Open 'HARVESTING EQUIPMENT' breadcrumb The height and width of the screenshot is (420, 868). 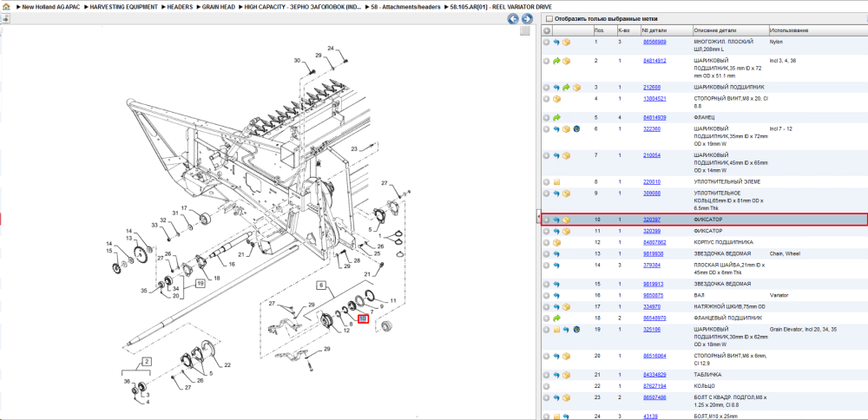click(123, 7)
